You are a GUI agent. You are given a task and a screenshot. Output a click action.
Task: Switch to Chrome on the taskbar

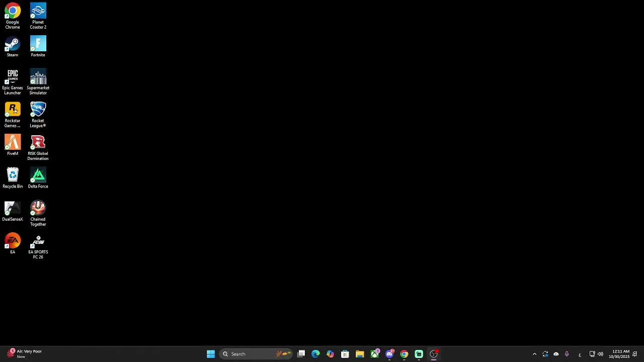(x=404, y=354)
